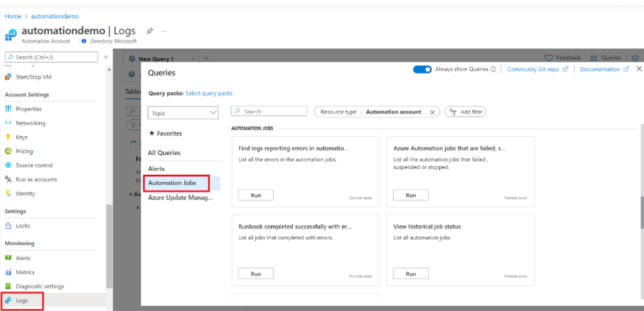644x311 pixels.
Task: Open the Topic dropdown
Action: tap(183, 113)
